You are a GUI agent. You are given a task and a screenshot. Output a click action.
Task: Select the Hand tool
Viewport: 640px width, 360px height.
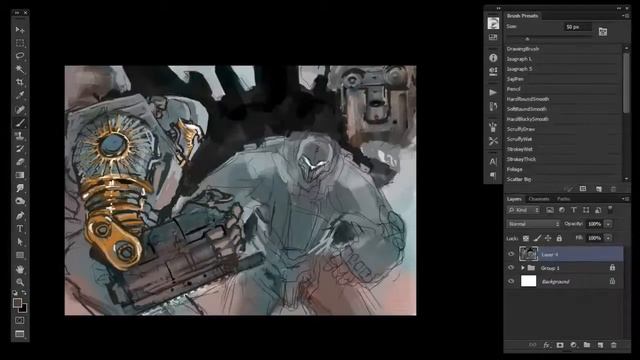tap(20, 269)
